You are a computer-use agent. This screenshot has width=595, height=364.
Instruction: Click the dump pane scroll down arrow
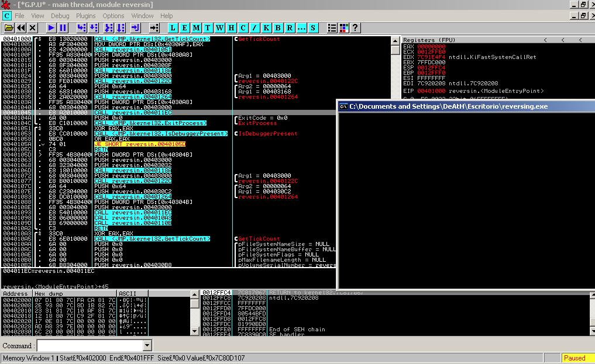[194, 331]
